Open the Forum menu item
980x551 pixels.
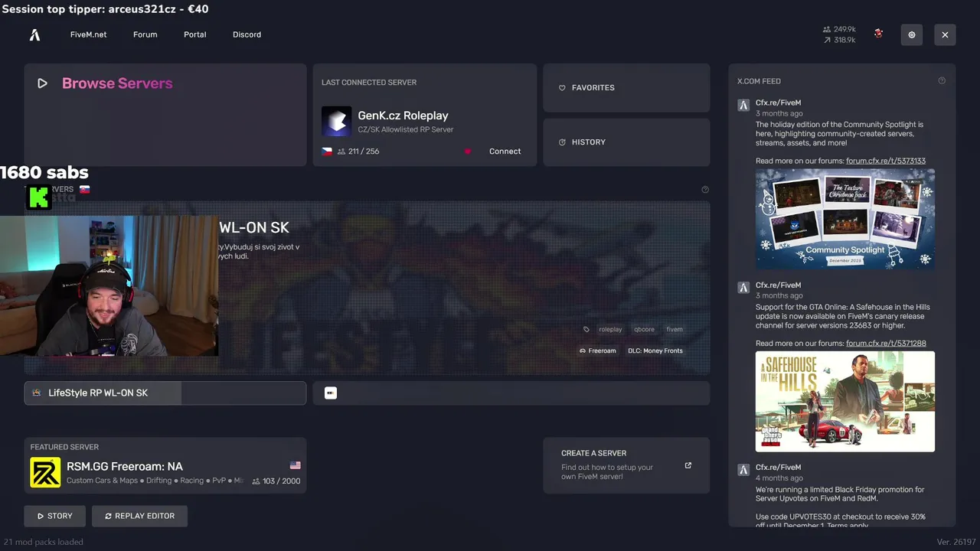click(x=145, y=34)
